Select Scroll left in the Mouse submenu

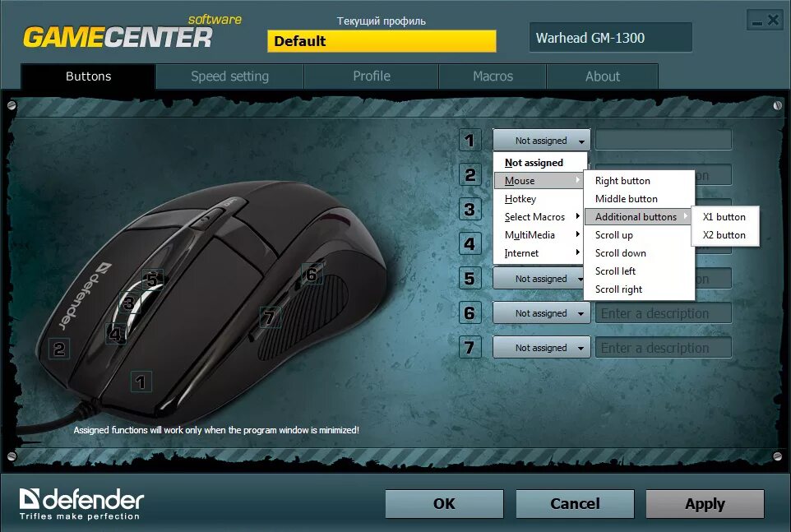point(639,271)
